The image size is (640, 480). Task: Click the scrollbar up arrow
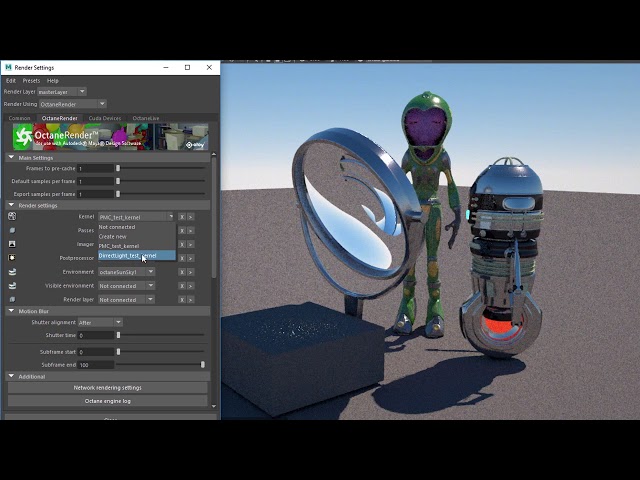coord(213,155)
